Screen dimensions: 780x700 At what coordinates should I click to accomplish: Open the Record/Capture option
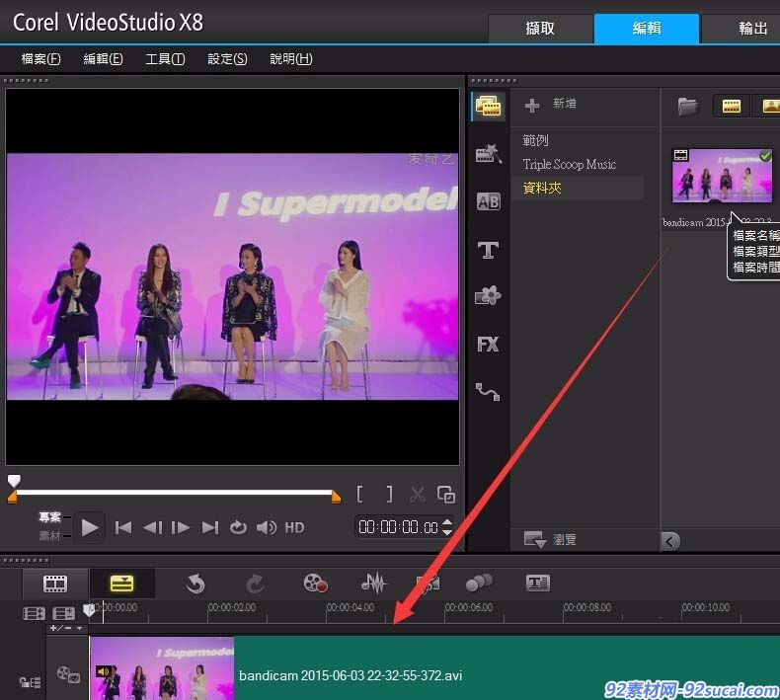[315, 583]
